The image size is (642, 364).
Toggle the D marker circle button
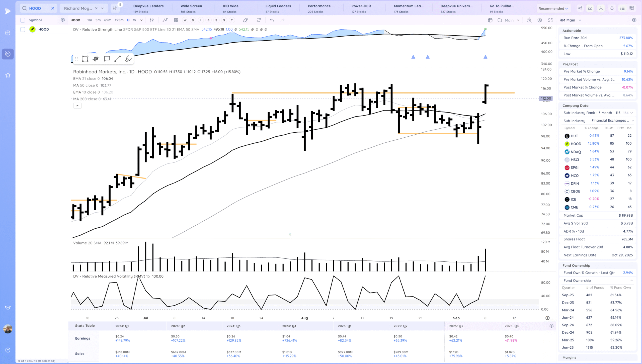pos(193,20)
